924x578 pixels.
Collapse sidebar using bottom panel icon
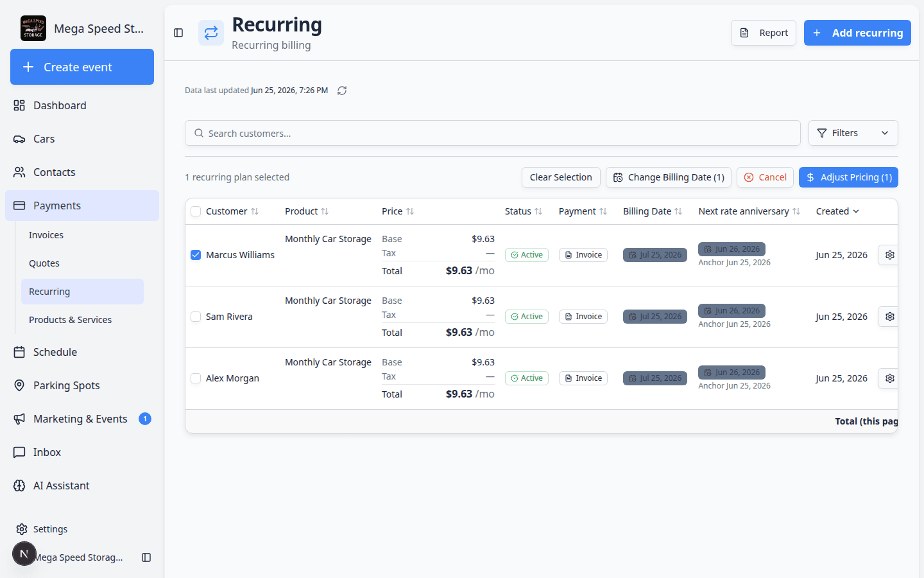(x=146, y=557)
